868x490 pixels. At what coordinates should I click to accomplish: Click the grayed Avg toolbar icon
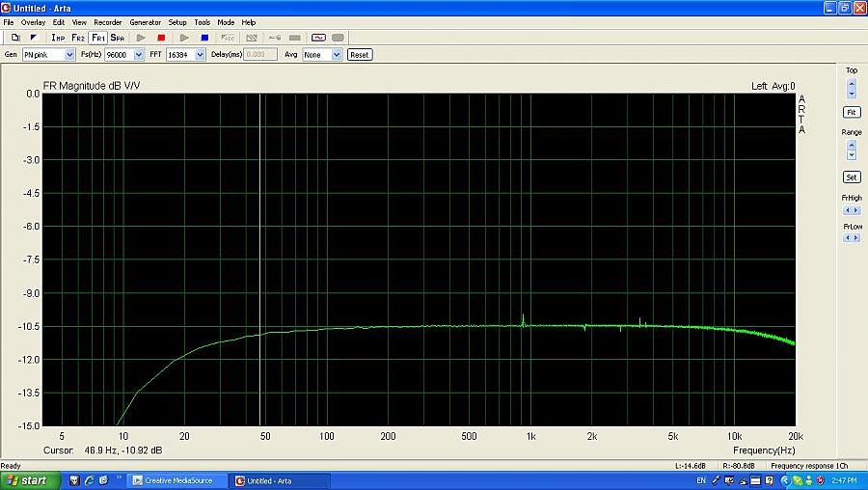point(228,38)
